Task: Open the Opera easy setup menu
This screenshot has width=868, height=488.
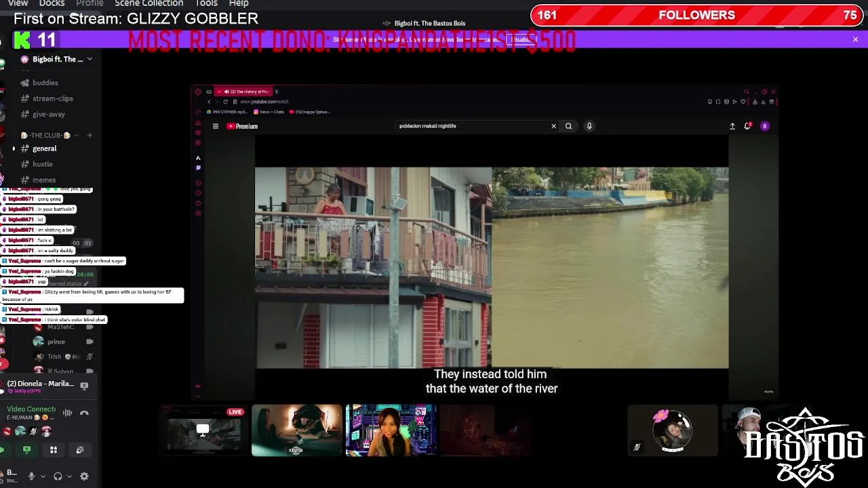Action: 771,102
